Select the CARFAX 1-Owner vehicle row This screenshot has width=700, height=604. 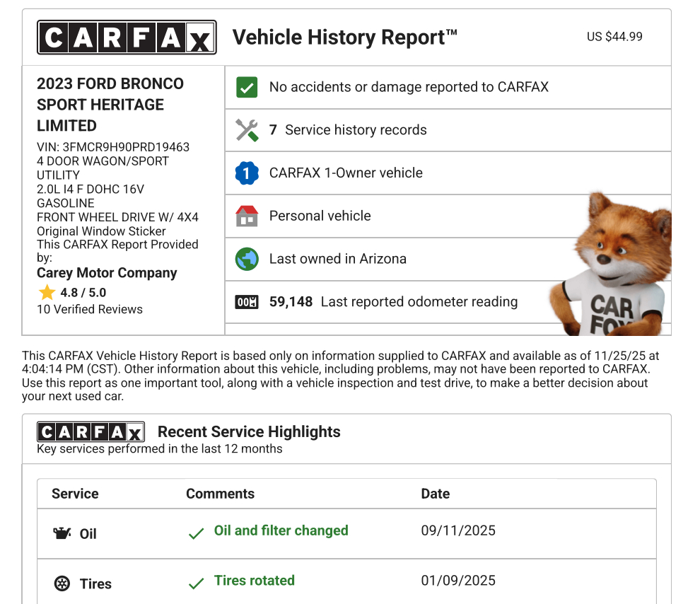[346, 173]
